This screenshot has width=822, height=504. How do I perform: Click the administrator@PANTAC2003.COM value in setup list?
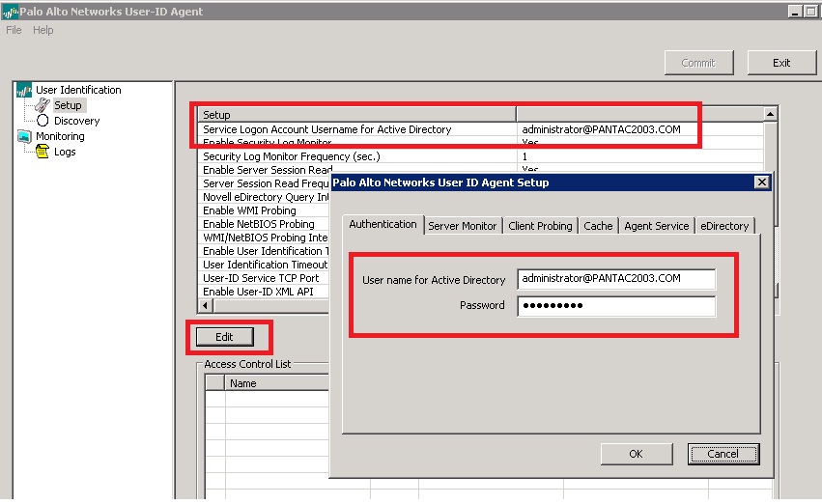(x=602, y=129)
